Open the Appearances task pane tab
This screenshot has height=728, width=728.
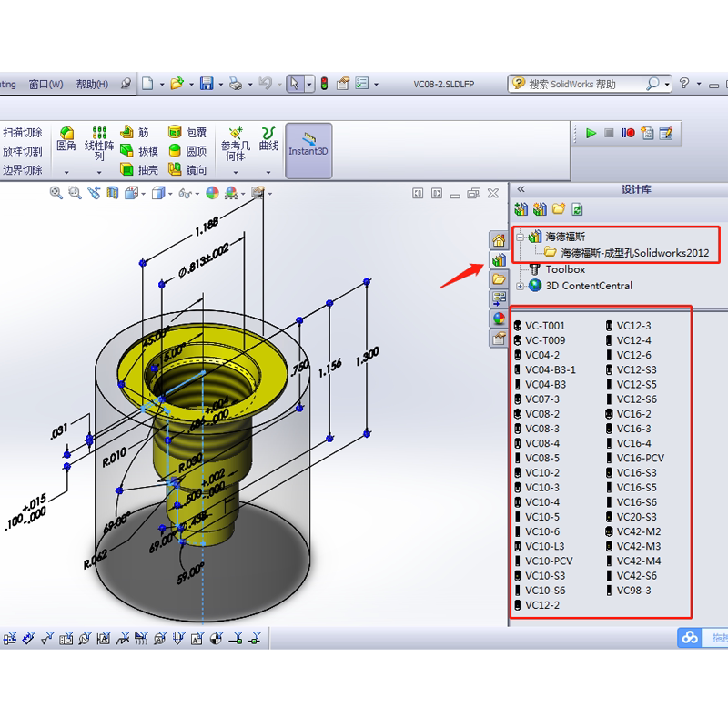(499, 318)
